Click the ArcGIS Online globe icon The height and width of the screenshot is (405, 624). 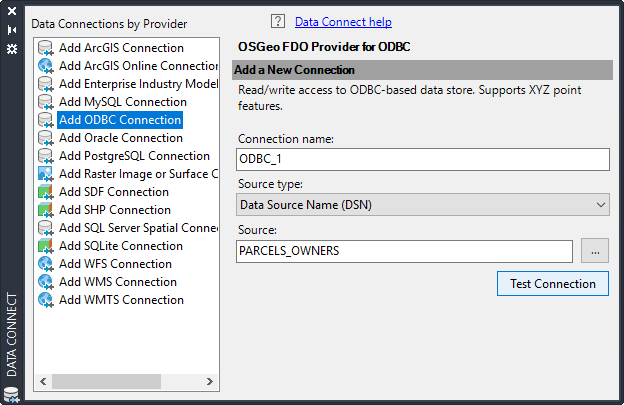[45, 66]
